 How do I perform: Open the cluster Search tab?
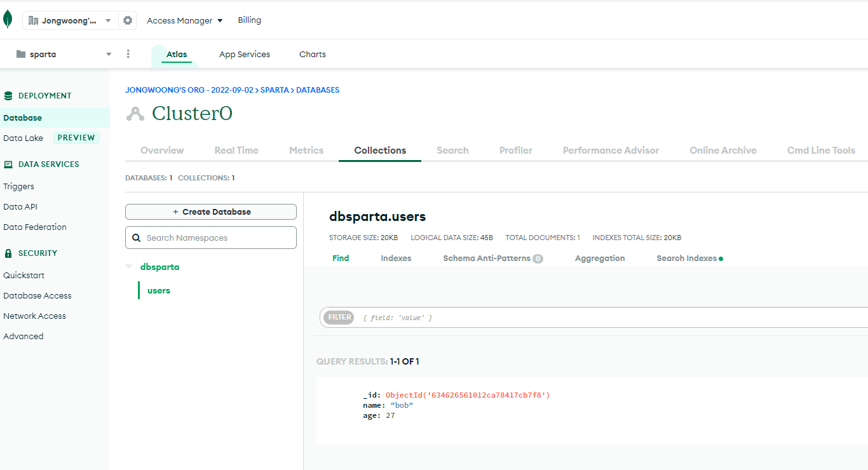pos(452,151)
